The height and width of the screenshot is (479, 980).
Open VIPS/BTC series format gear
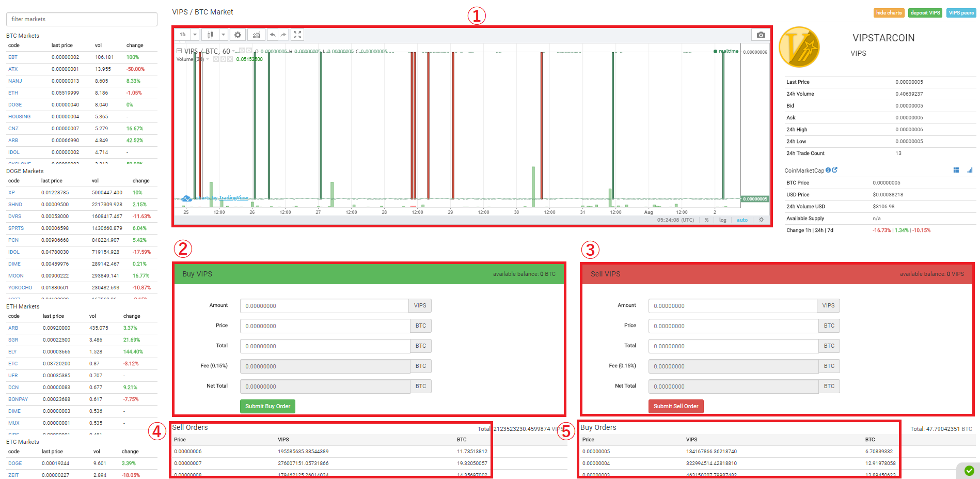[249, 51]
